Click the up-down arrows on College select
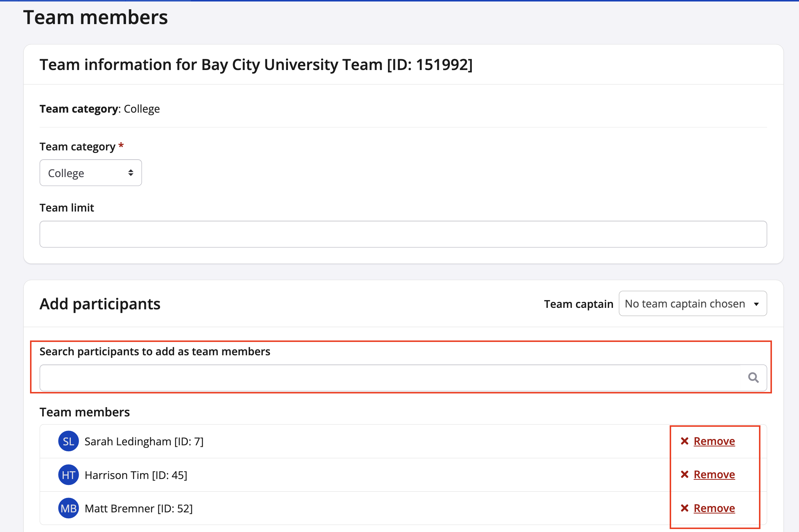 [x=130, y=173]
